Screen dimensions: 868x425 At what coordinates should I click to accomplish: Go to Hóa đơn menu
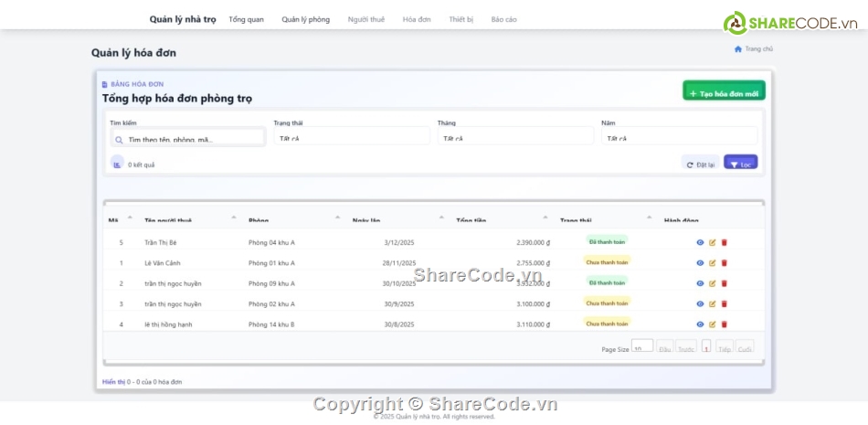coord(417,19)
